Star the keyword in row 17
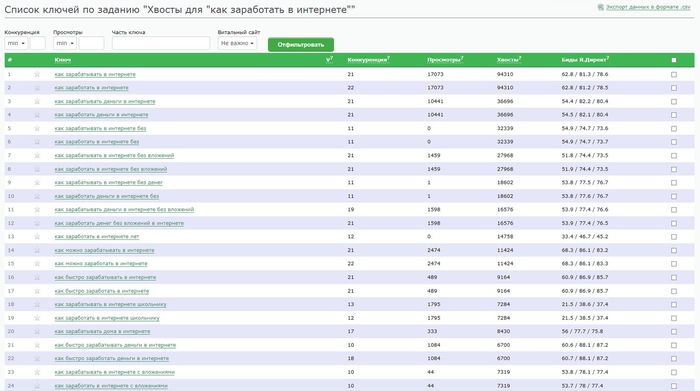 37,291
